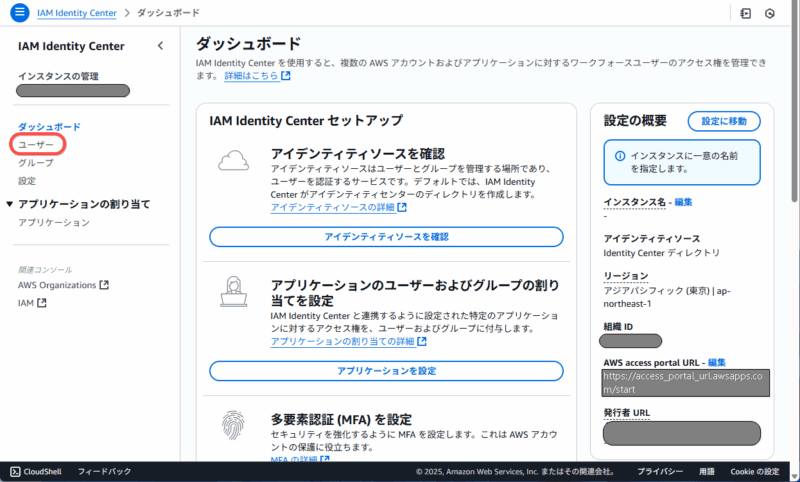Click 用語 footer link
The image size is (800, 482).
707,471
